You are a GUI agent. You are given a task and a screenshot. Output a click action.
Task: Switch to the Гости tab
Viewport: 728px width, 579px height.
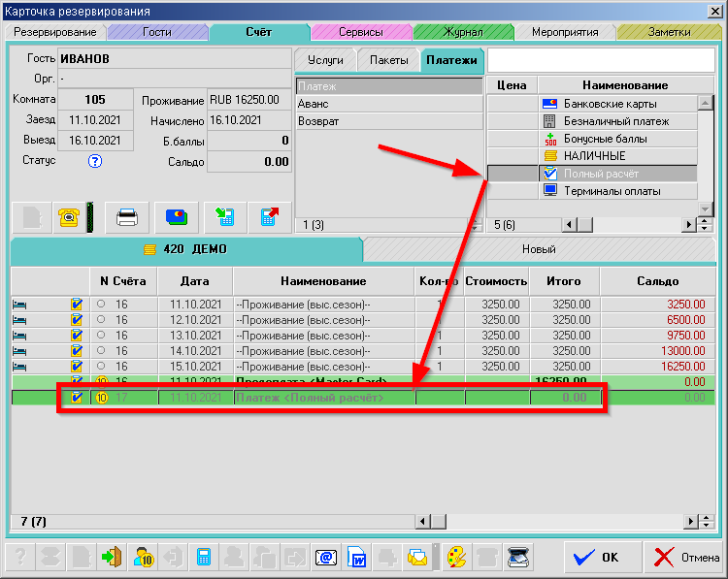(157, 32)
